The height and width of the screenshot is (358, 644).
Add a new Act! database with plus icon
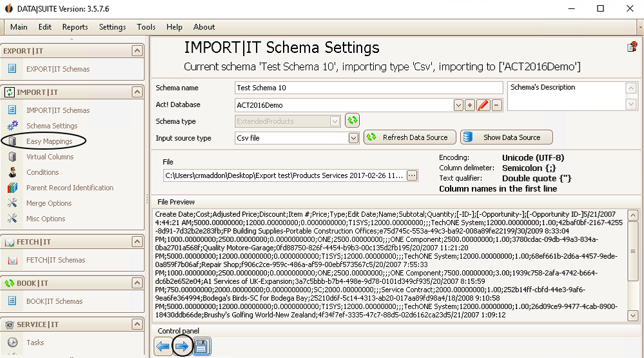pos(470,105)
